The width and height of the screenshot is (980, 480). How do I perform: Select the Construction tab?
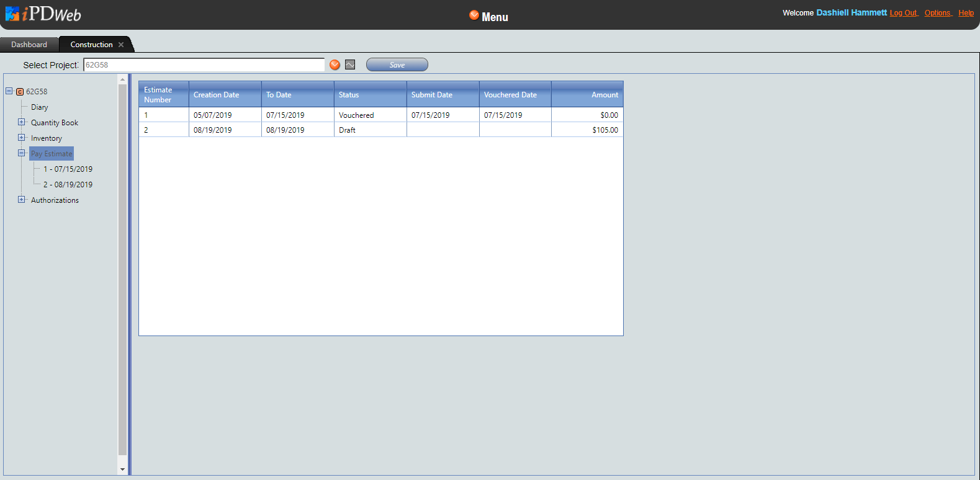[x=91, y=45]
